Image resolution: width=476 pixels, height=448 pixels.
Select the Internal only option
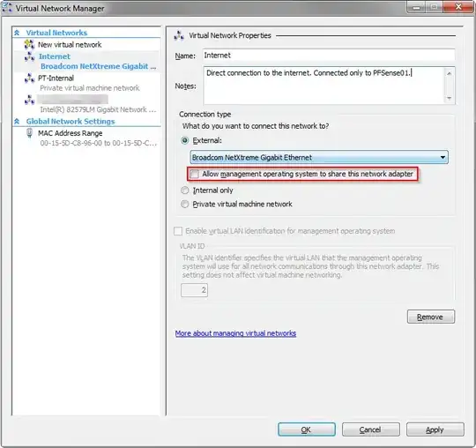point(184,190)
